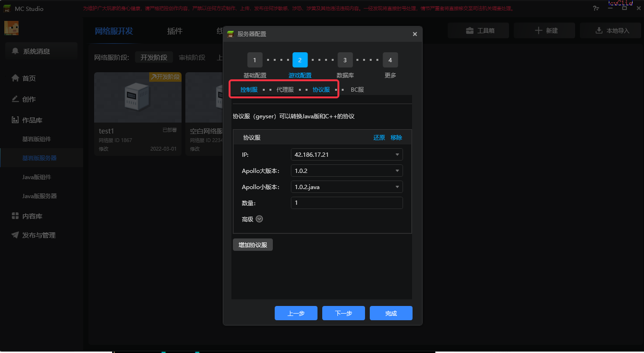Viewport: 644px width, 353px height.
Task: Click the MC Studio logo in title bar
Action: click(x=7, y=9)
